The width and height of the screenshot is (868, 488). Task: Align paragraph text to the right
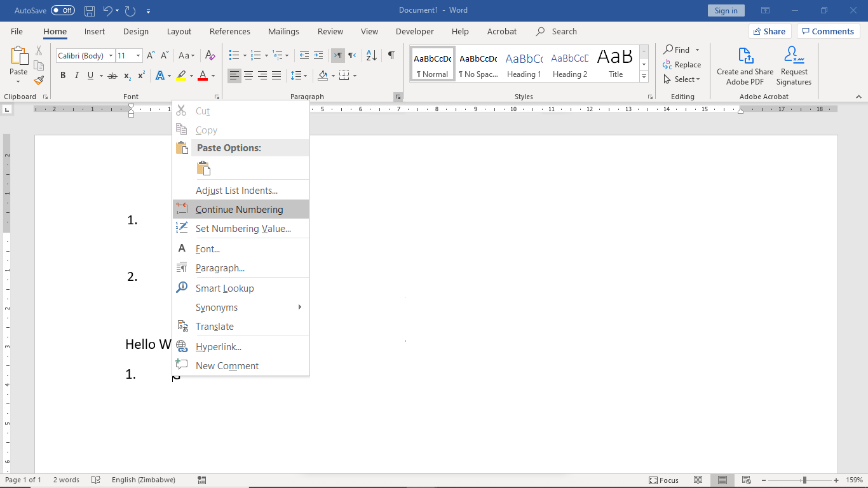coord(262,76)
